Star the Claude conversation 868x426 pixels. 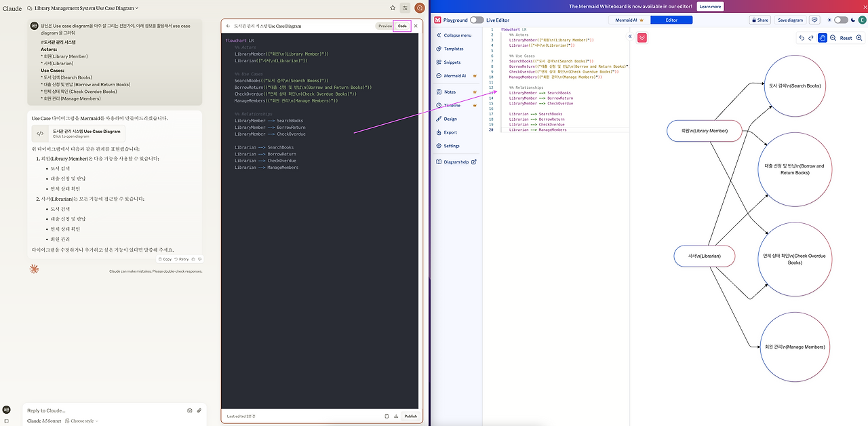coord(393,8)
